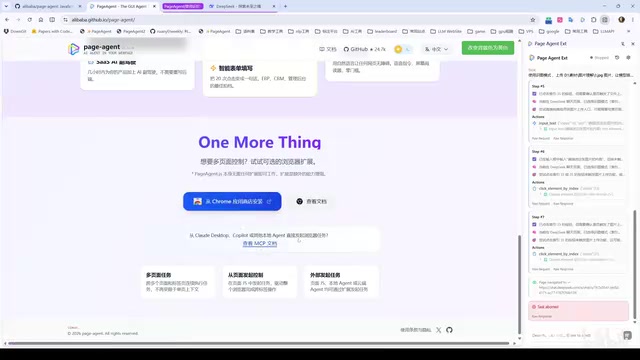Image resolution: width=640 pixels, height=360 pixels.
Task: Click the 从页面发起控制 feature card
Action: 260,282
